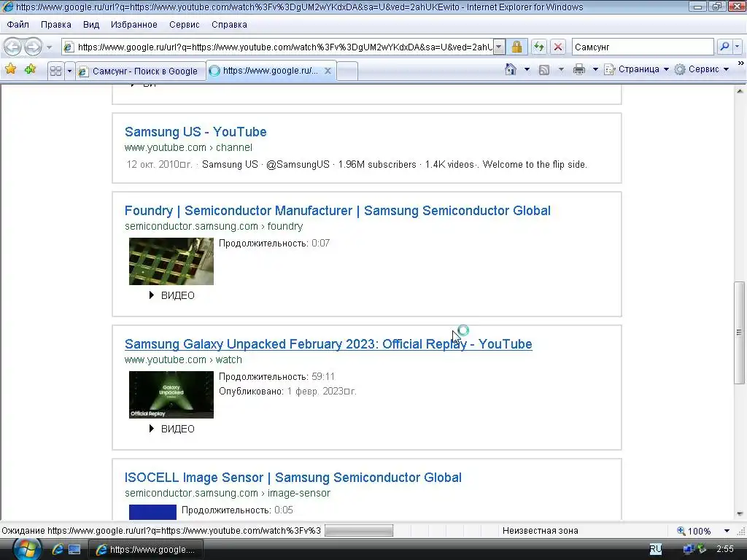Show more toolbar commands chevron
The width and height of the screenshot is (747, 560).
coord(741,63)
